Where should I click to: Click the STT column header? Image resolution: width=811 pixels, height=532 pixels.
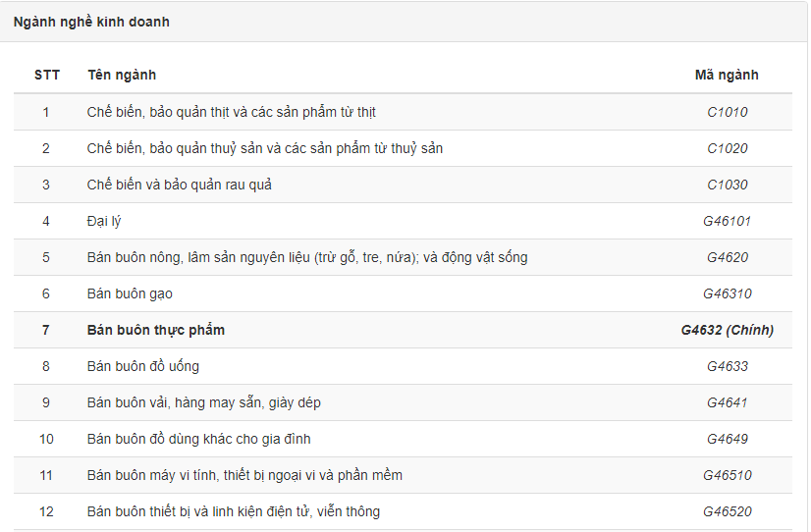click(x=46, y=75)
